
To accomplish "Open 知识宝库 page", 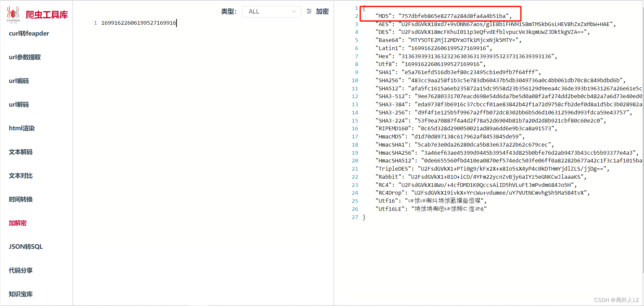I will (21, 294).
